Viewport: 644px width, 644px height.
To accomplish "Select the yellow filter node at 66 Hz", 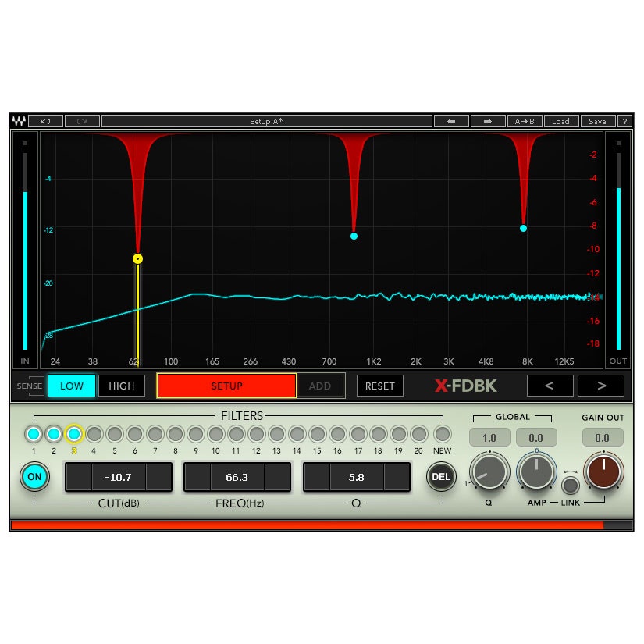I will 137,258.
